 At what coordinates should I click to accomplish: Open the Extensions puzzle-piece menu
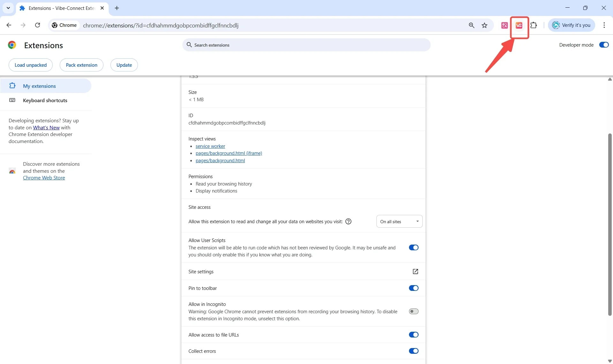(x=534, y=25)
